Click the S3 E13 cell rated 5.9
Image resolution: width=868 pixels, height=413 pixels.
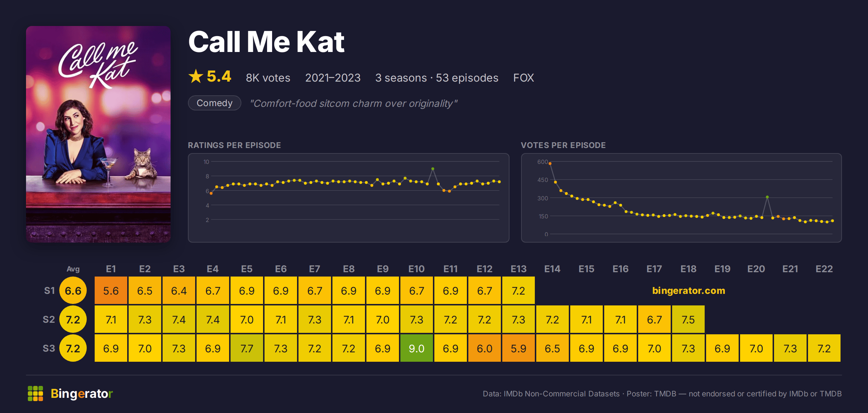pos(519,348)
